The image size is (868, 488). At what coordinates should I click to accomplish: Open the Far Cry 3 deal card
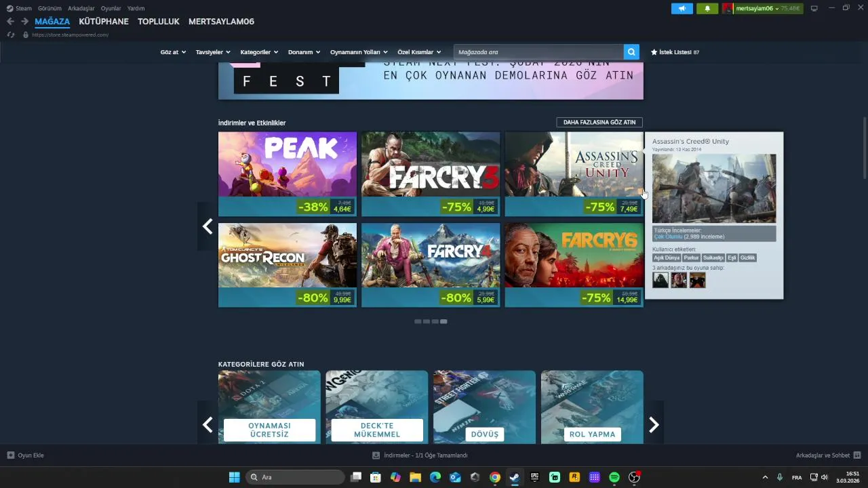[431, 174]
